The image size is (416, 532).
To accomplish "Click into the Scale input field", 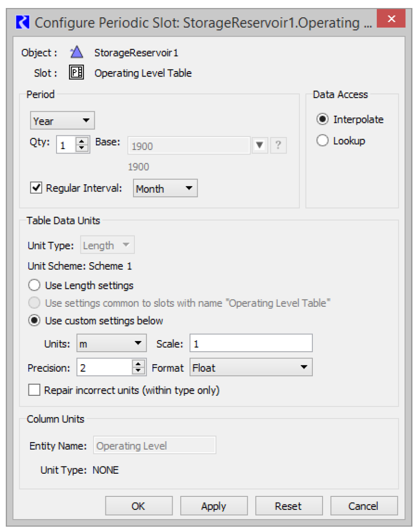I will click(x=251, y=344).
